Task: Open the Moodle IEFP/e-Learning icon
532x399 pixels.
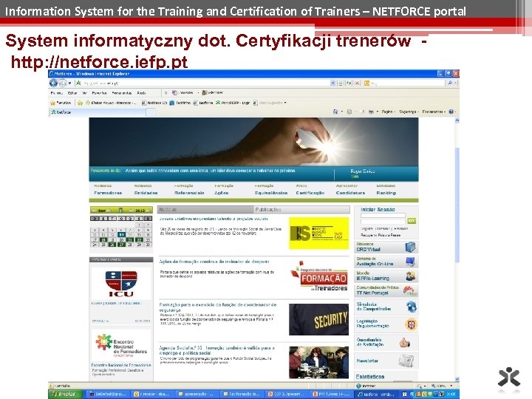Action: (x=410, y=276)
